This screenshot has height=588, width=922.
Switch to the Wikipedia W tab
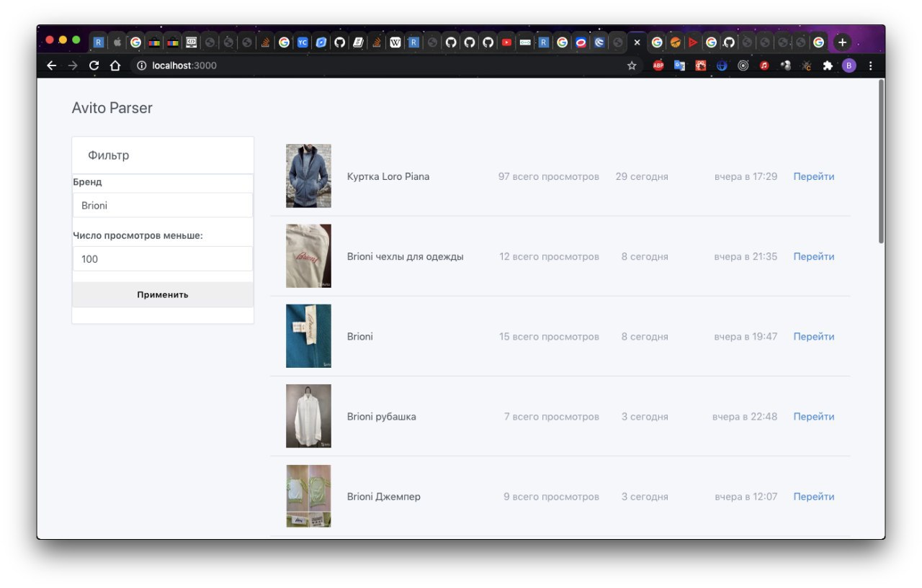pos(395,42)
